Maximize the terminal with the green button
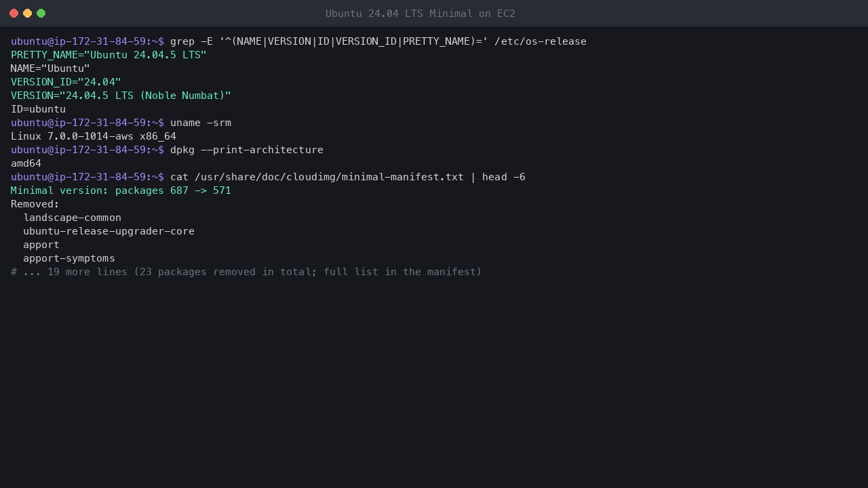The height and width of the screenshot is (488, 868). tap(41, 14)
